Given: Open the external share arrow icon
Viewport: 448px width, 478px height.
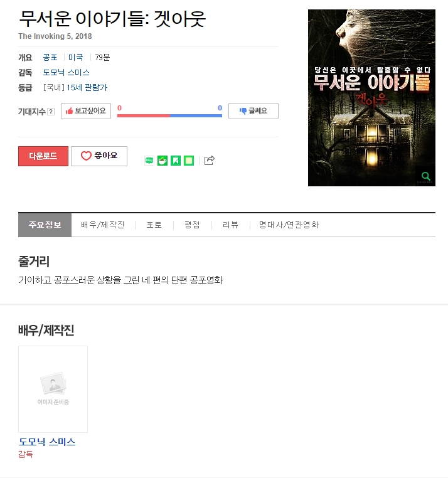Looking at the screenshot, I should point(209,161).
